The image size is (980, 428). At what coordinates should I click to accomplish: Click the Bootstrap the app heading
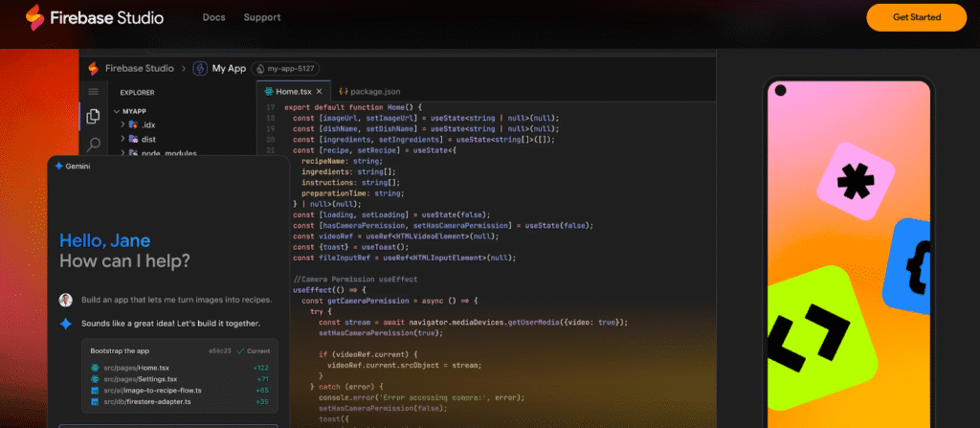(120, 351)
